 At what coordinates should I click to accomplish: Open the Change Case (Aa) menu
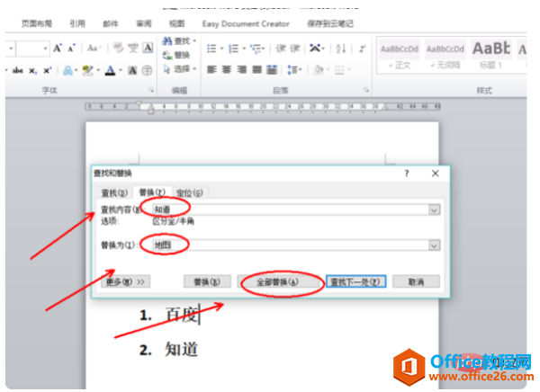click(94, 49)
